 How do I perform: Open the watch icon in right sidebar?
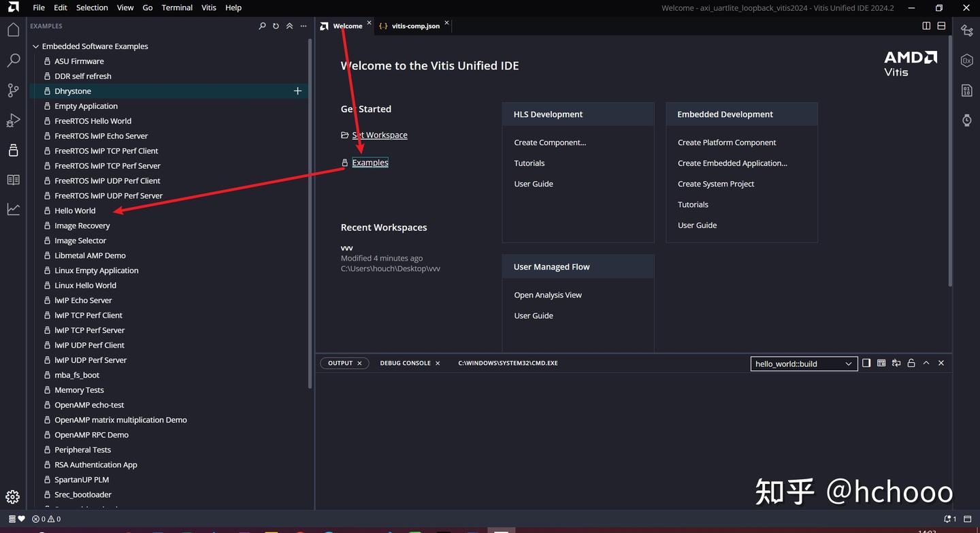966,120
